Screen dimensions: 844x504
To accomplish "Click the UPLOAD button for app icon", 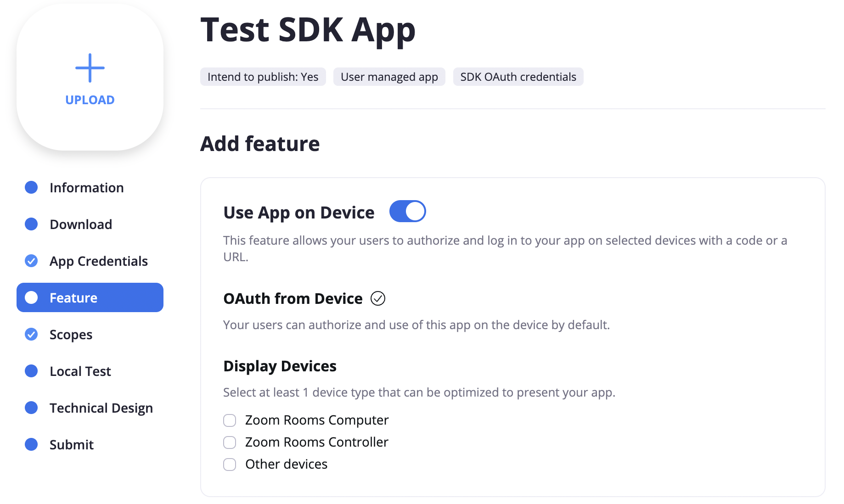I will tap(90, 100).
